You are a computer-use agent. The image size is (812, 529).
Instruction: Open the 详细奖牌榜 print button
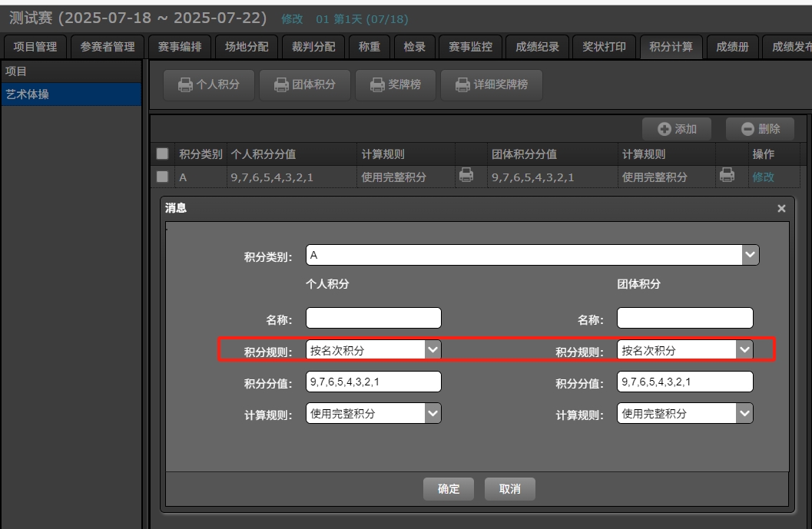coord(492,85)
